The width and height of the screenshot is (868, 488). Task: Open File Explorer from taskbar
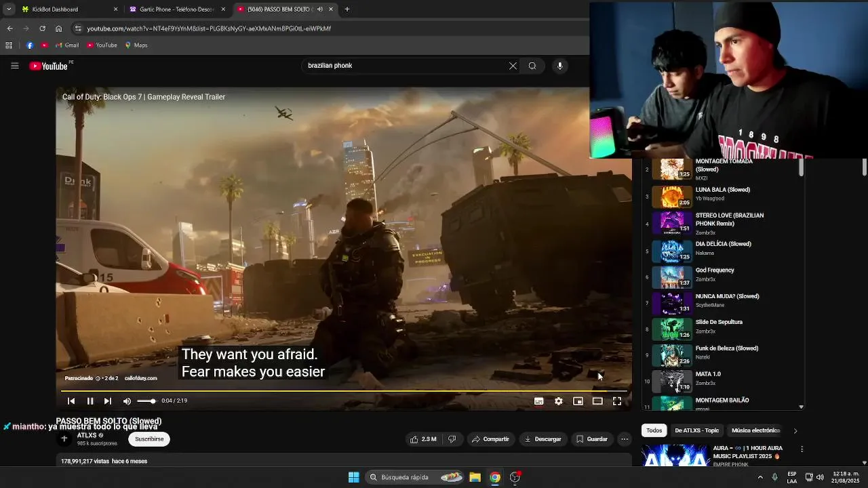475,477
